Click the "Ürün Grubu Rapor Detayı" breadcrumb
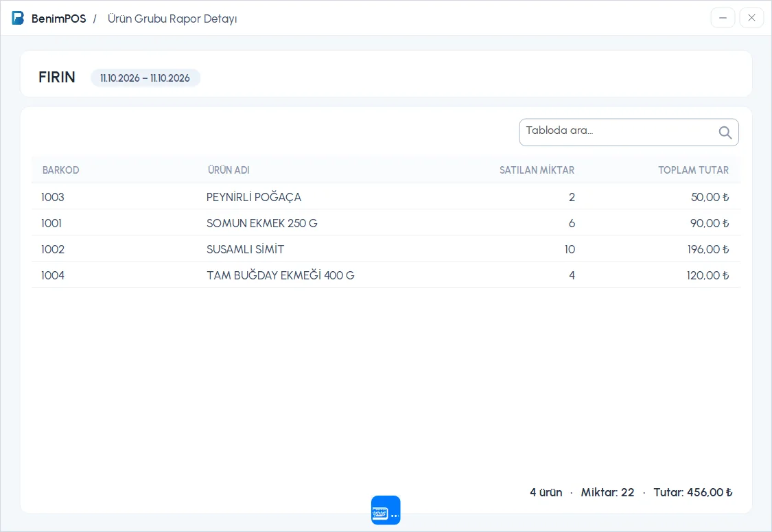The height and width of the screenshot is (532, 772). point(172,19)
